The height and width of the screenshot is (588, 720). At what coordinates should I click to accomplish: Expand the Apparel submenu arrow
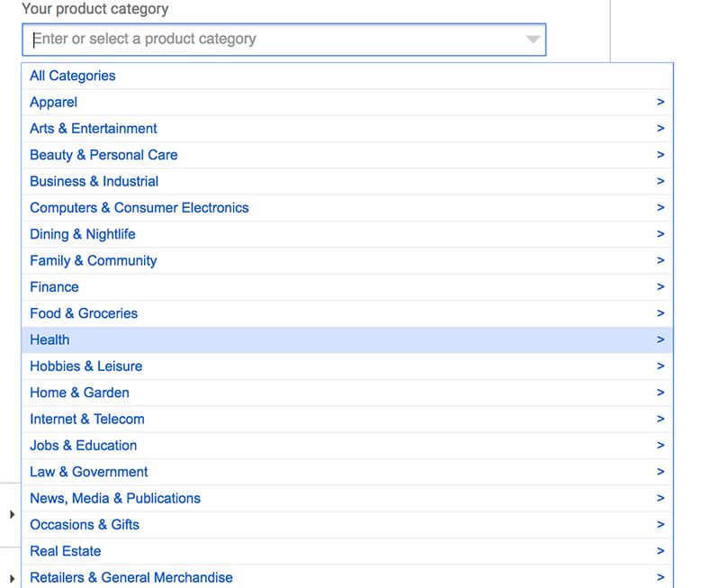pos(661,102)
